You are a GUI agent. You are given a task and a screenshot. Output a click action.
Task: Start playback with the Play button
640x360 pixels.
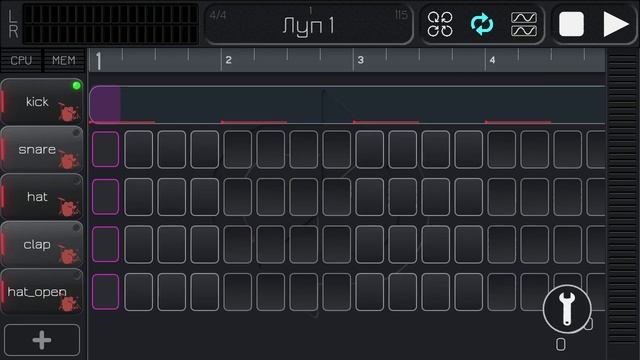[615, 24]
